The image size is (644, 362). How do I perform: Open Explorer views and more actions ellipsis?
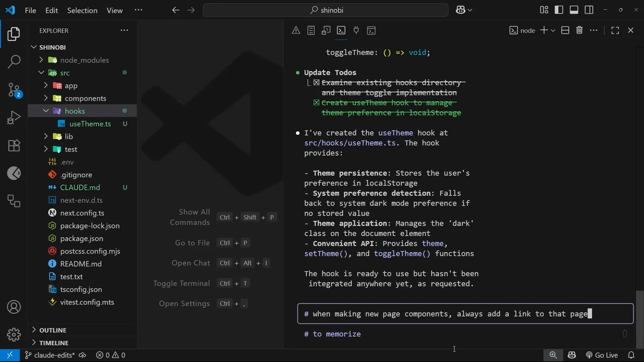coord(124,30)
